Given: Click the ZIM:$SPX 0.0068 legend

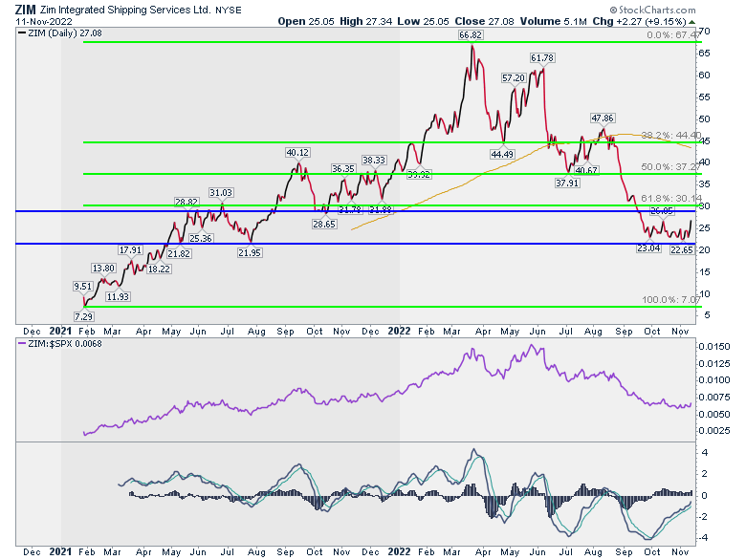Looking at the screenshot, I should pyautogui.click(x=64, y=344).
